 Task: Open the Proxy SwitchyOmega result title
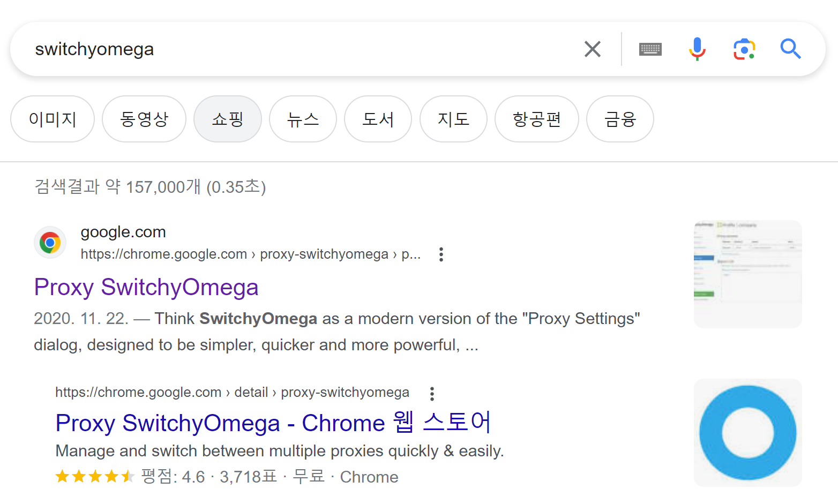[146, 288]
